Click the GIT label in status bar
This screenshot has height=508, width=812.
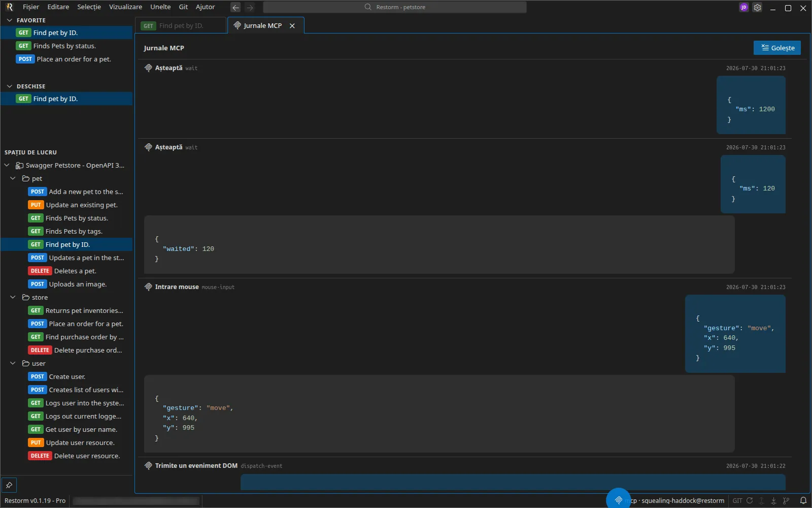[x=737, y=500]
